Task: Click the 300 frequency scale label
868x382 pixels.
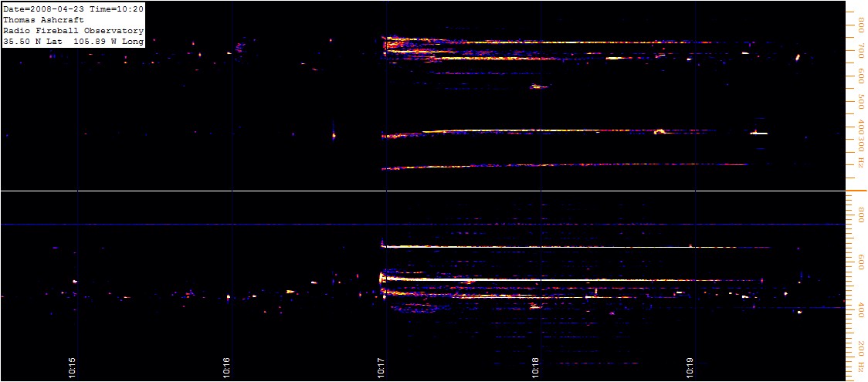Action: pos(861,145)
